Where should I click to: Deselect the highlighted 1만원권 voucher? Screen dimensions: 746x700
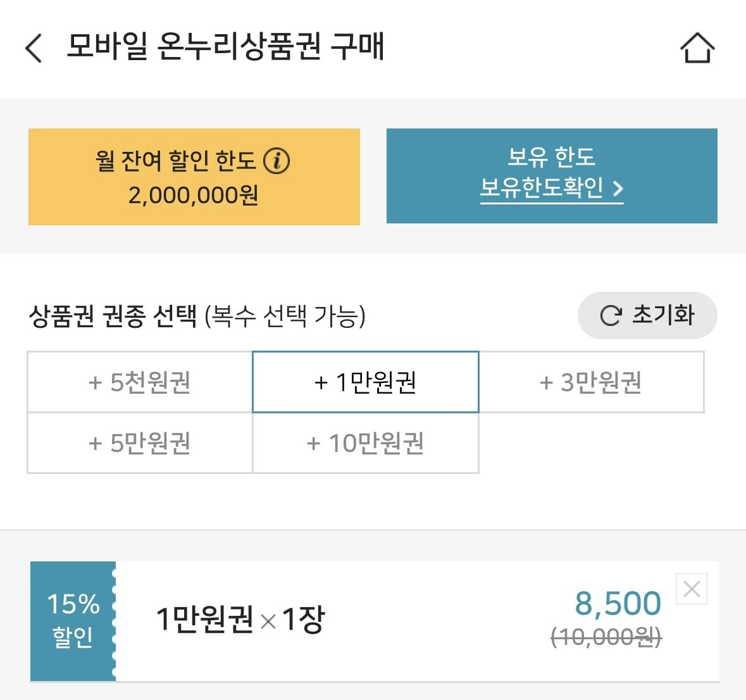pos(365,382)
